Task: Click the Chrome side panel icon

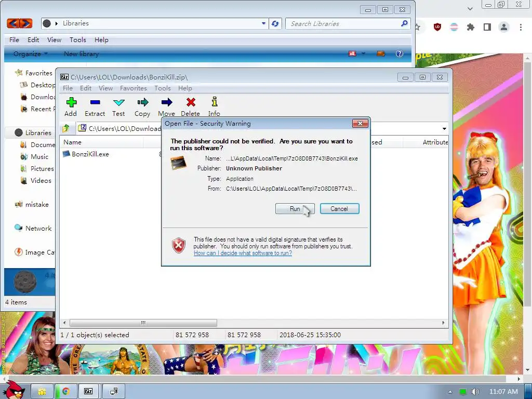Action: click(x=487, y=27)
